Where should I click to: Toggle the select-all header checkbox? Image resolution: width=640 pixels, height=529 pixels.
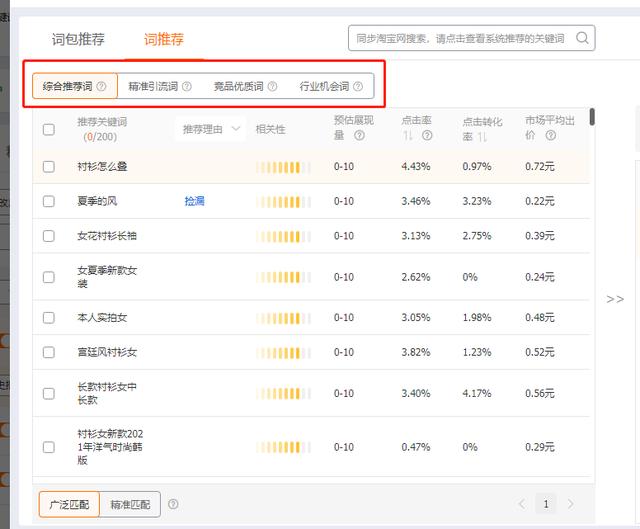pos(49,129)
